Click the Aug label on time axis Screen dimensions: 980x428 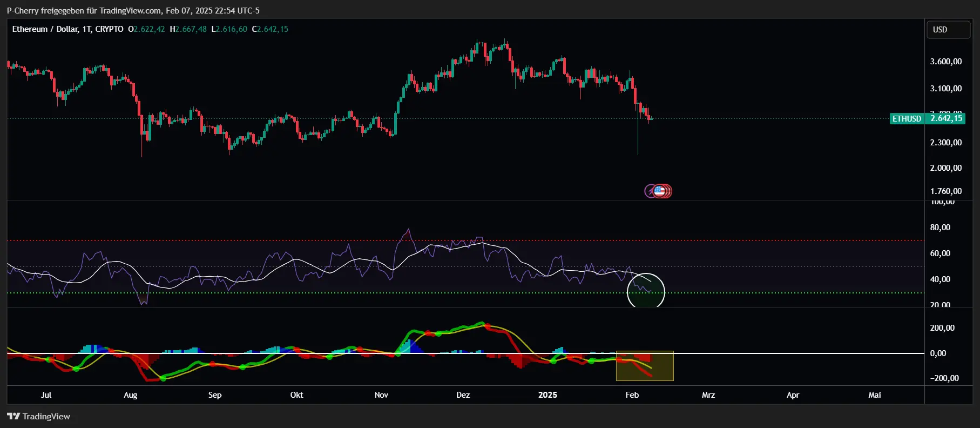click(130, 395)
